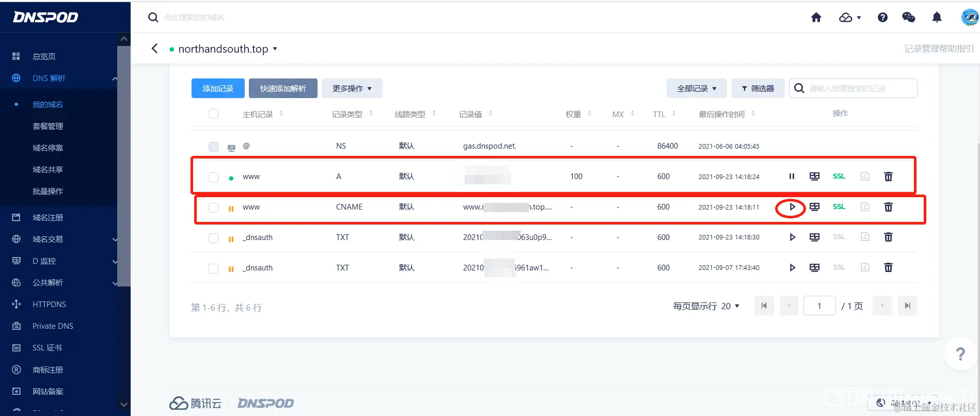Open the WeChat icon in header
980x416 pixels.
(908, 18)
